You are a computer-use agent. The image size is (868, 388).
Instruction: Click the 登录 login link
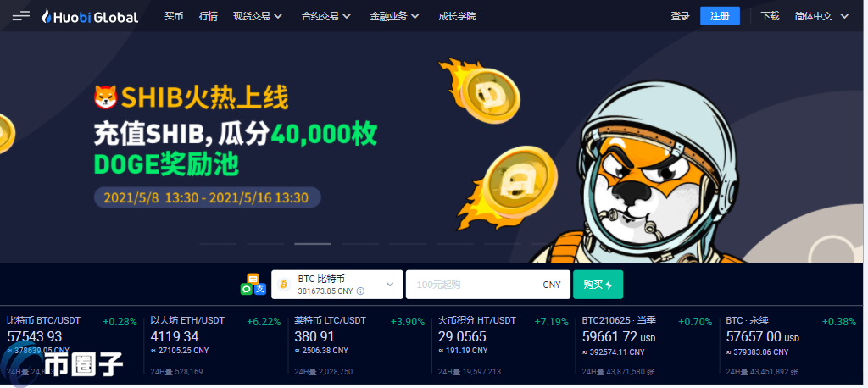tap(681, 16)
